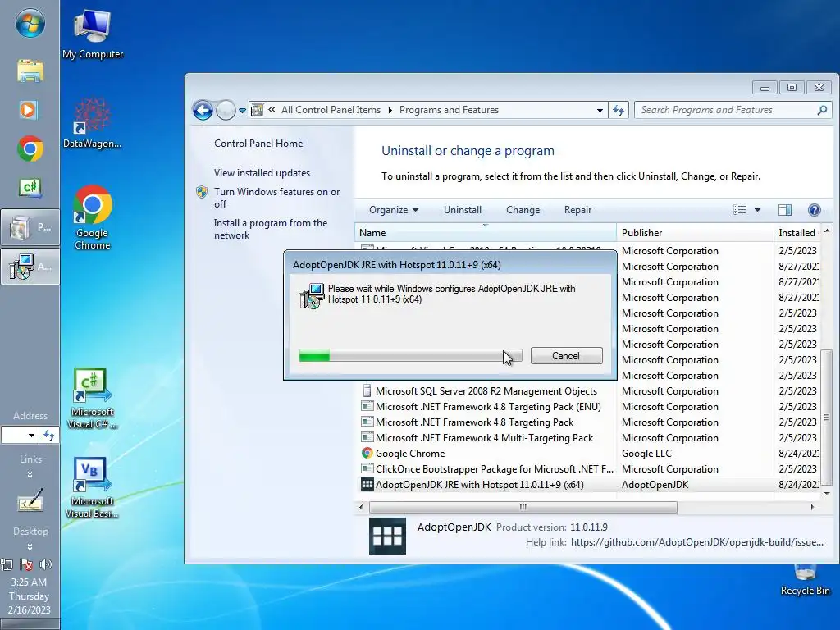The width and height of the screenshot is (840, 630).
Task: Show the preview pane icon
Action: [785, 210]
